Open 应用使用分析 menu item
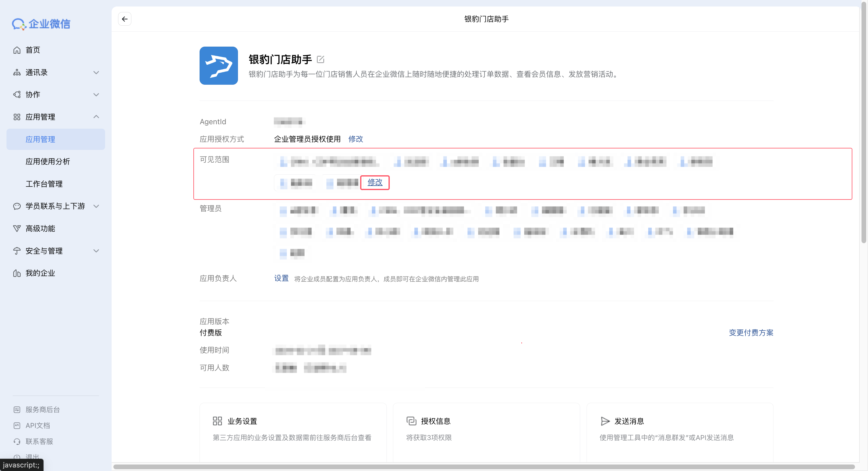 pyautogui.click(x=48, y=162)
